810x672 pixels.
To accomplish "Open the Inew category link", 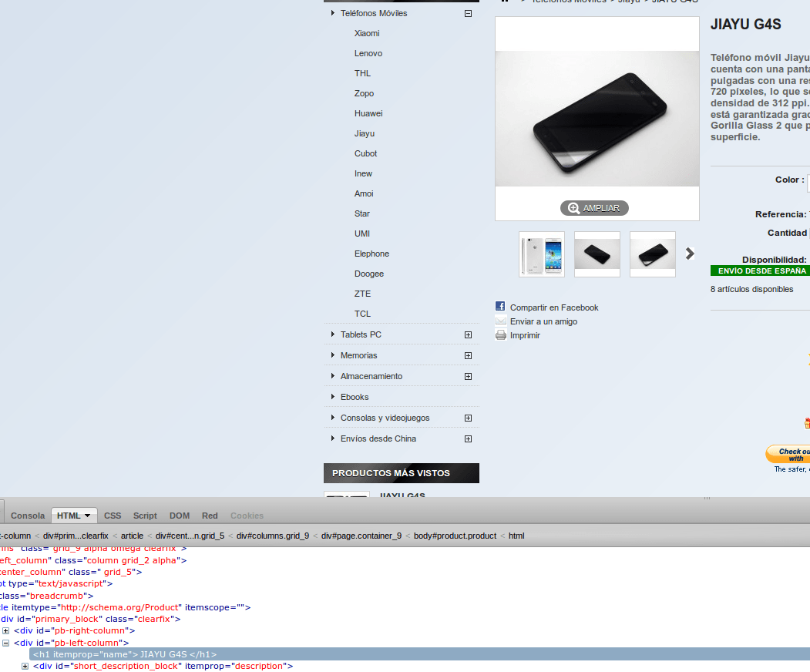I will pos(363,173).
